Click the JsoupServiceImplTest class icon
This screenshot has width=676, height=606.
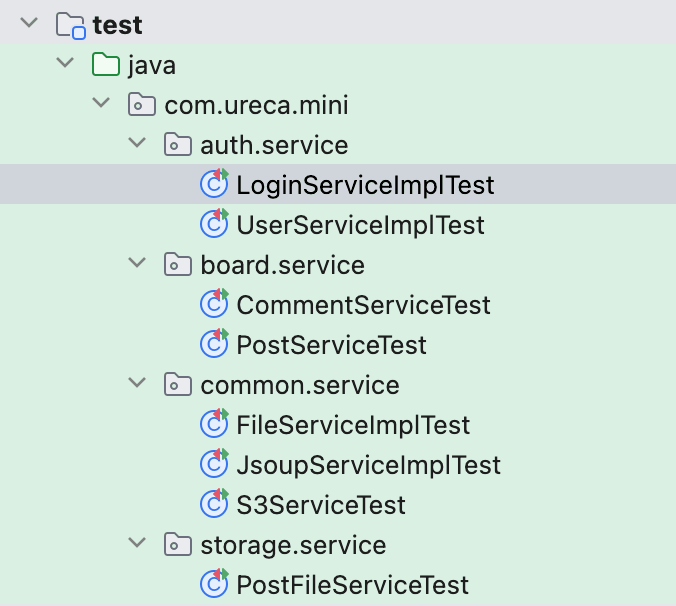coord(214,465)
